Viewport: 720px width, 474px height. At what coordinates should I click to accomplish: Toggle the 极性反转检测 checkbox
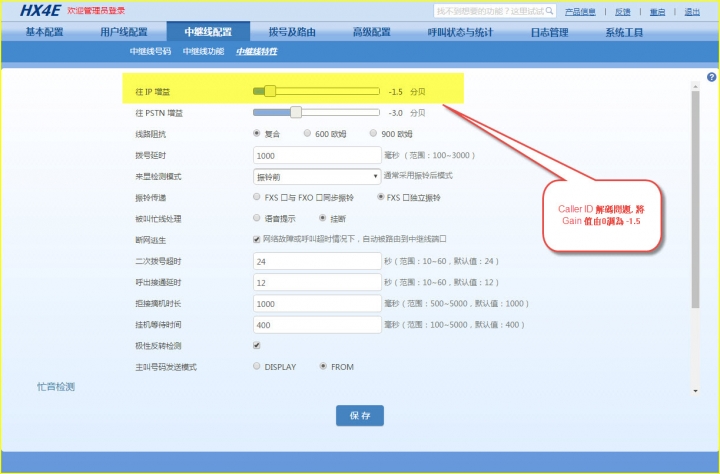(257, 345)
